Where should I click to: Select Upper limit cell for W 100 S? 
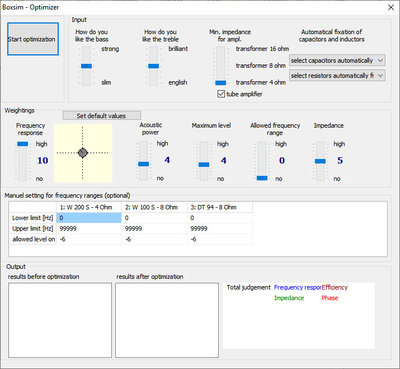[x=155, y=229]
